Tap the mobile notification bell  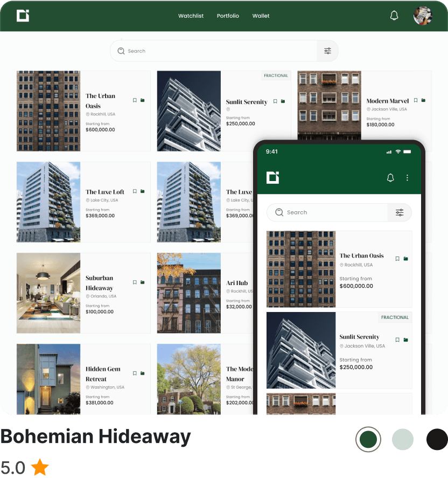click(390, 178)
